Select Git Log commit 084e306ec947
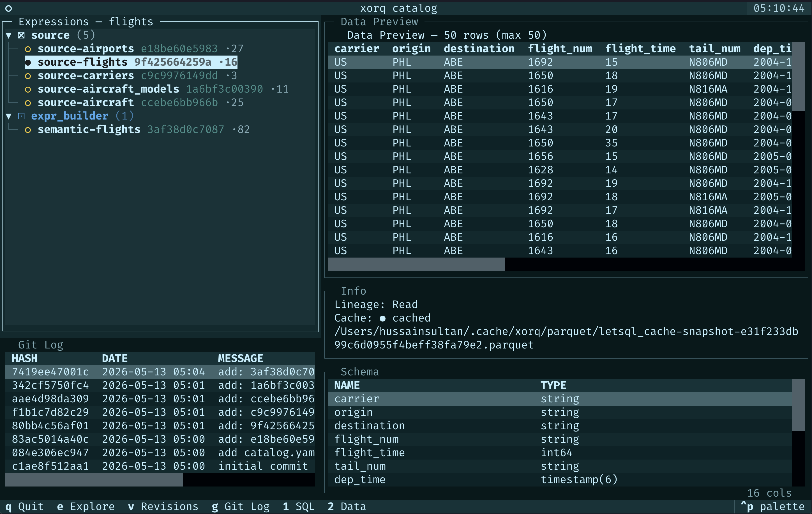Viewport: 812px width, 514px height. (x=160, y=453)
